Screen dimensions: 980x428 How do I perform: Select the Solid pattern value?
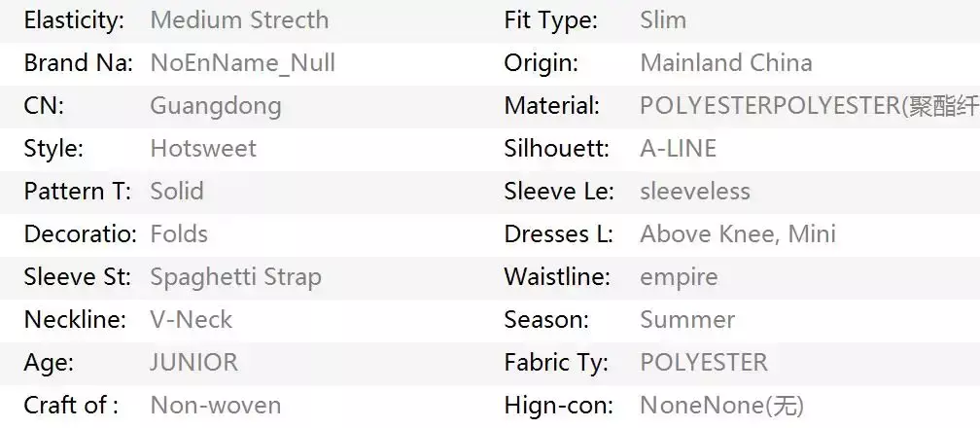[177, 191]
